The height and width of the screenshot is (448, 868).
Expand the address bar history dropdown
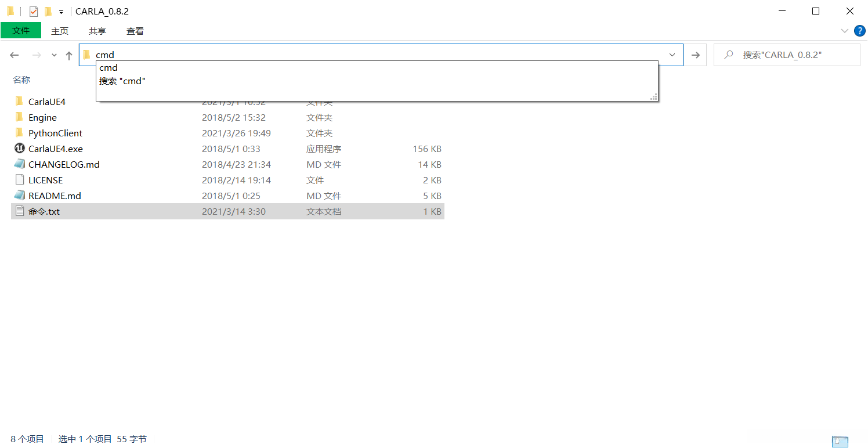coord(672,55)
